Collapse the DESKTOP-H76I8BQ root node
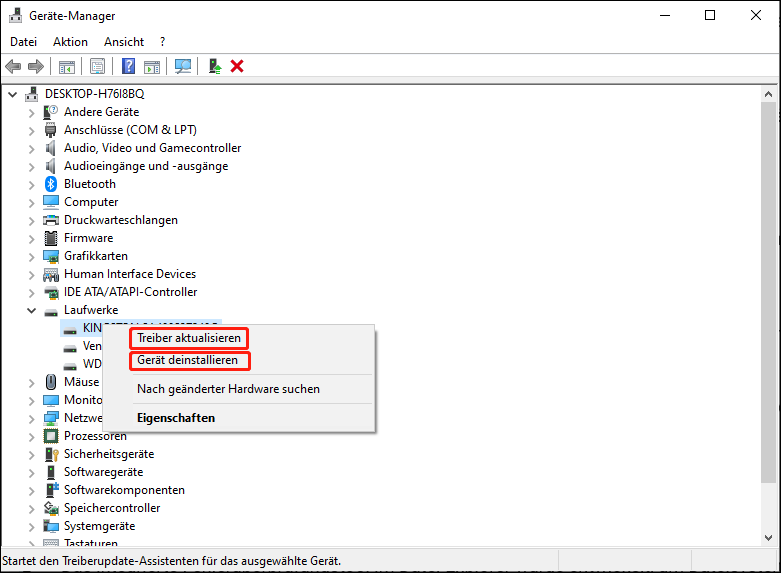This screenshot has height=573, width=781. point(13,94)
